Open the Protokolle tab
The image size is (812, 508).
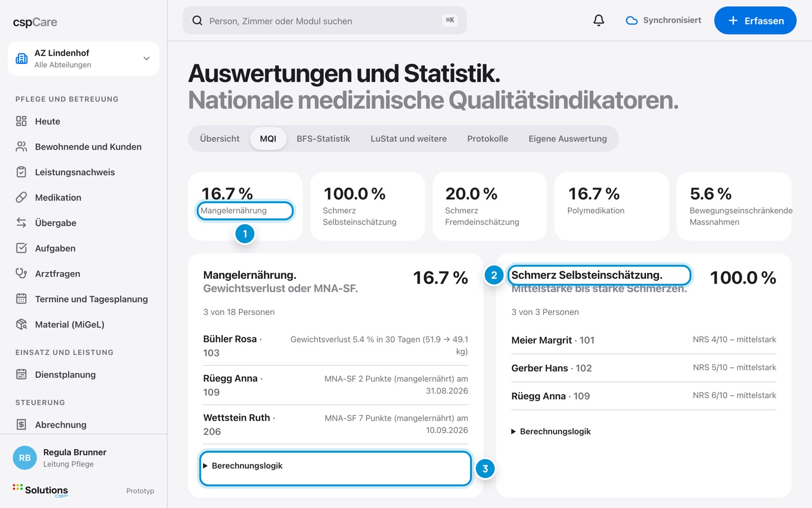488,139
